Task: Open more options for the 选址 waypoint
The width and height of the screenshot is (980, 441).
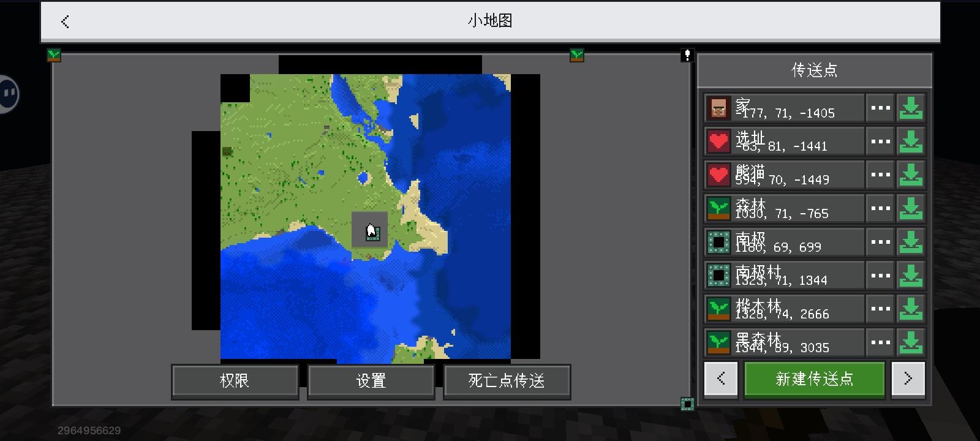Action: pyautogui.click(x=880, y=141)
